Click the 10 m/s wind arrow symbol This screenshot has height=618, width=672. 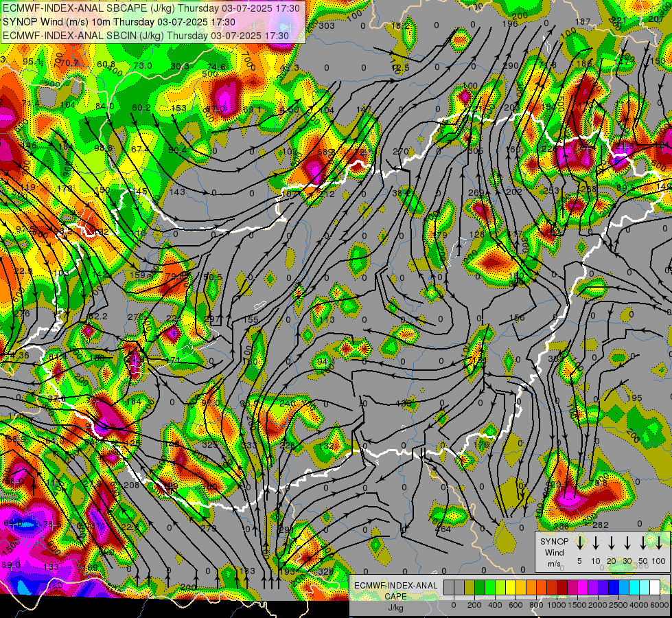tap(595, 543)
